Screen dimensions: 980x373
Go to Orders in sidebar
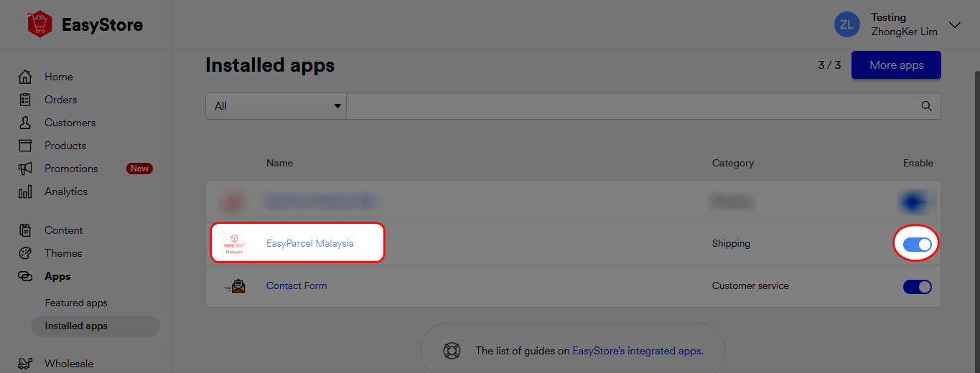(60, 100)
